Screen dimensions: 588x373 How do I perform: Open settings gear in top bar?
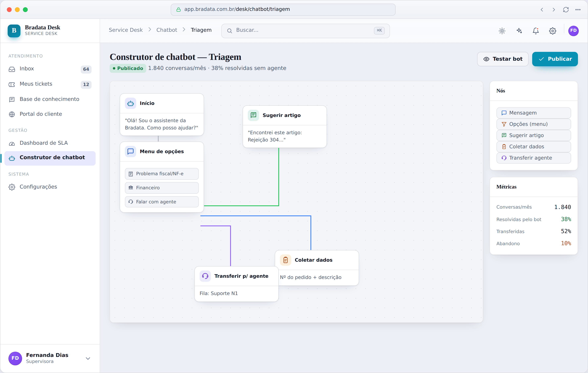pyautogui.click(x=553, y=31)
